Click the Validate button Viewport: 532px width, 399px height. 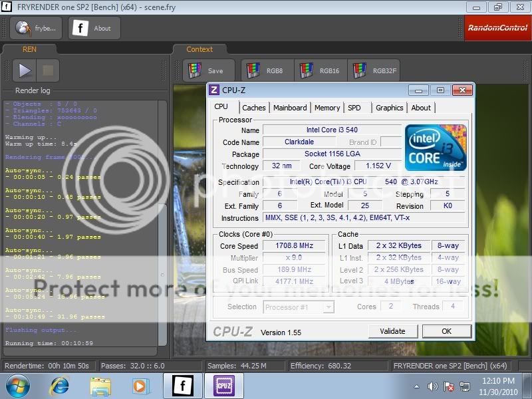point(392,331)
